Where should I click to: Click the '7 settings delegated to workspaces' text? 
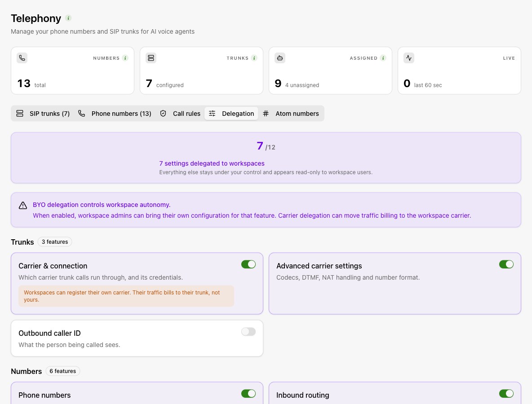212,163
